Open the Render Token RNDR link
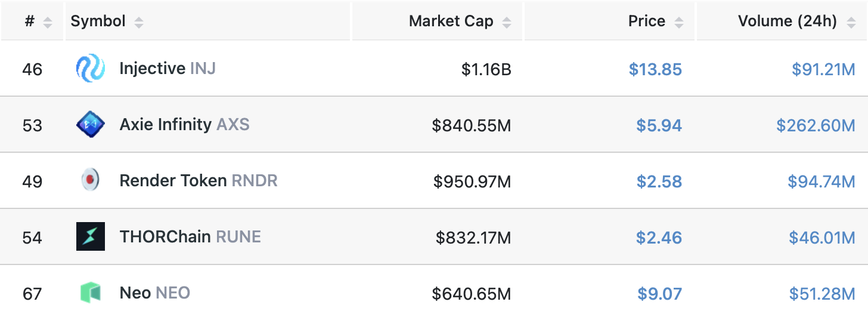Viewport: 868px width, 320px height. 198,180
